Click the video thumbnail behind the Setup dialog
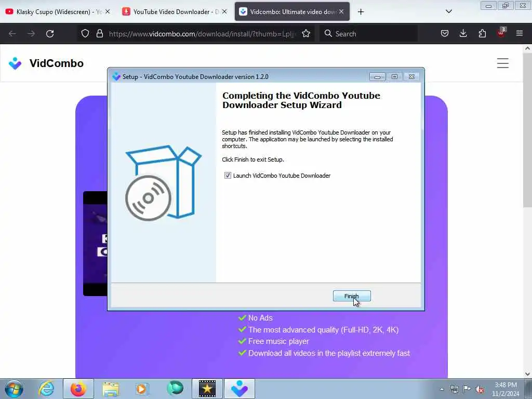The image size is (532, 399). coord(95,244)
